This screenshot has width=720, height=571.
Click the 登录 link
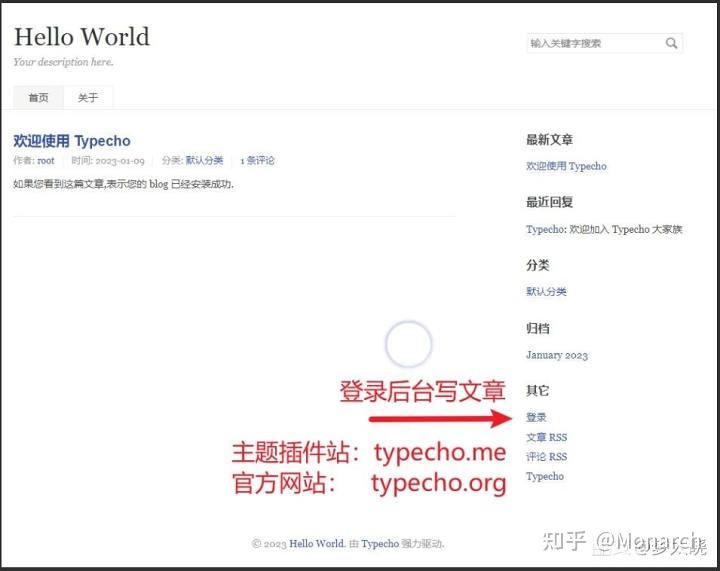pos(536,417)
